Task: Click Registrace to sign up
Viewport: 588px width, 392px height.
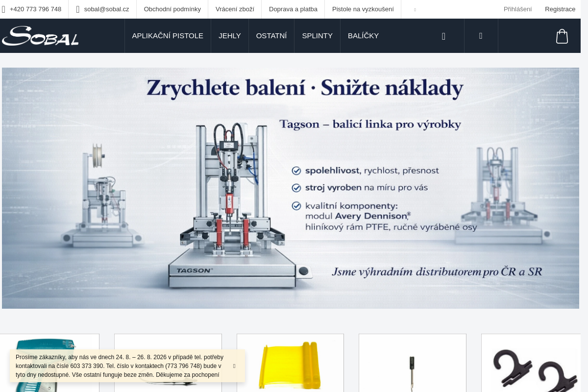Action: tap(560, 9)
